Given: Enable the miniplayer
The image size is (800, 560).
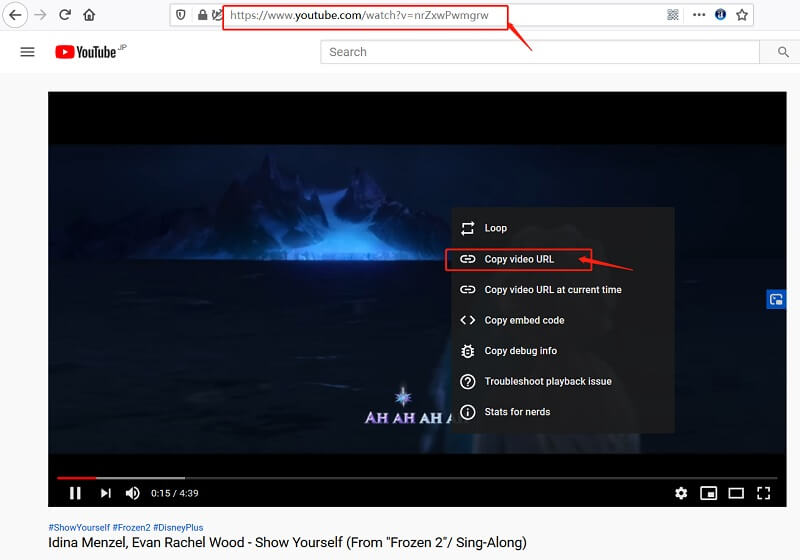Looking at the screenshot, I should tap(708, 493).
